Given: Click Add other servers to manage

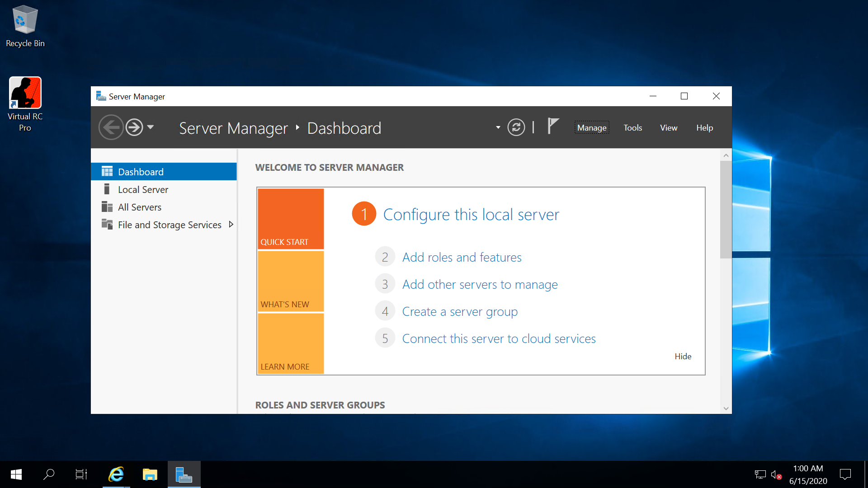Looking at the screenshot, I should (480, 284).
